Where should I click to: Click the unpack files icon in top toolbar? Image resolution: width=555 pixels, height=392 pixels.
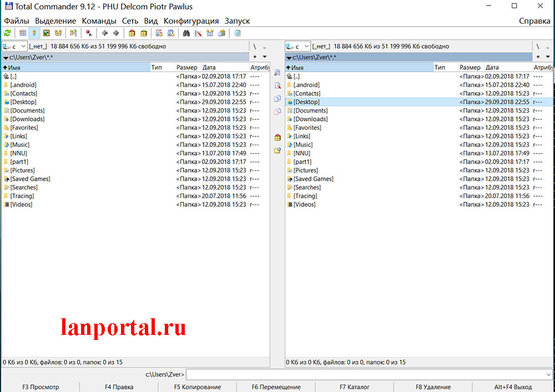pyautogui.click(x=143, y=33)
